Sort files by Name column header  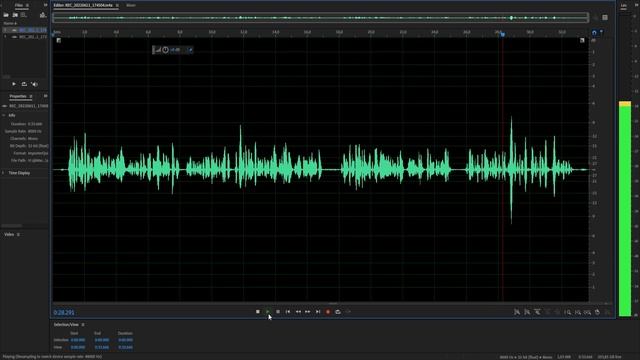point(9,23)
